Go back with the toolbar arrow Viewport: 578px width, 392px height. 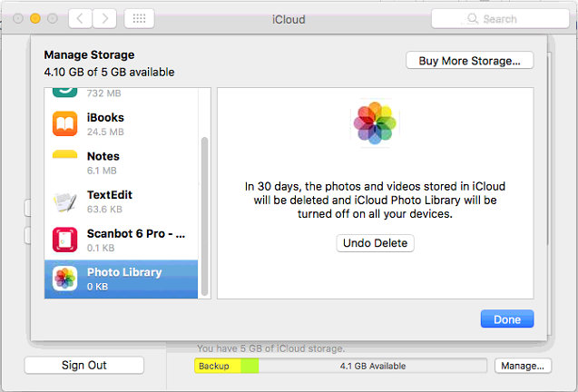pos(81,18)
